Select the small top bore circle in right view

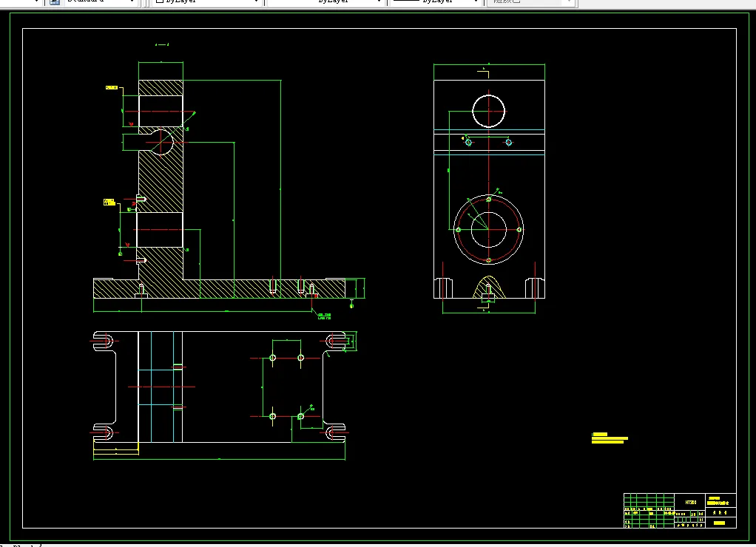[x=488, y=111]
